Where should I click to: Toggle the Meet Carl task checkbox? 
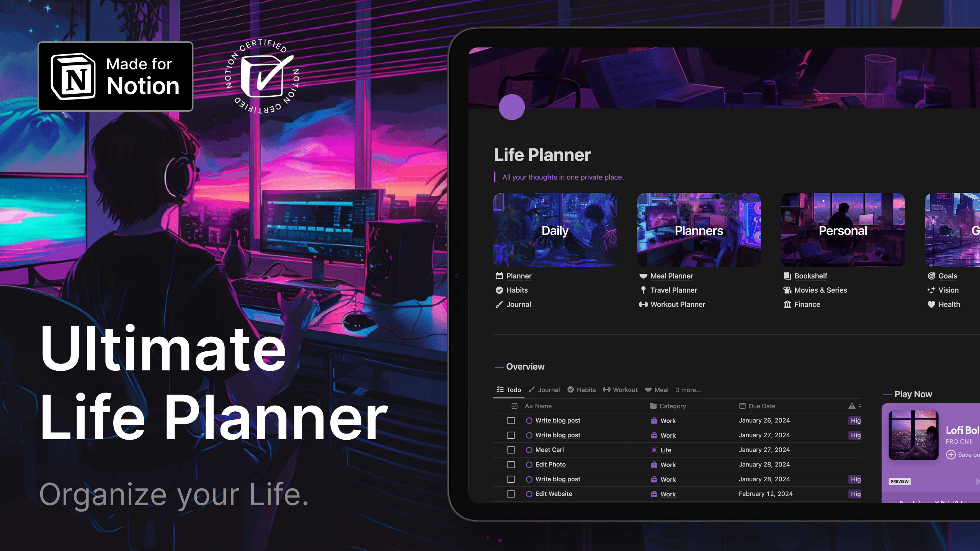(x=511, y=450)
